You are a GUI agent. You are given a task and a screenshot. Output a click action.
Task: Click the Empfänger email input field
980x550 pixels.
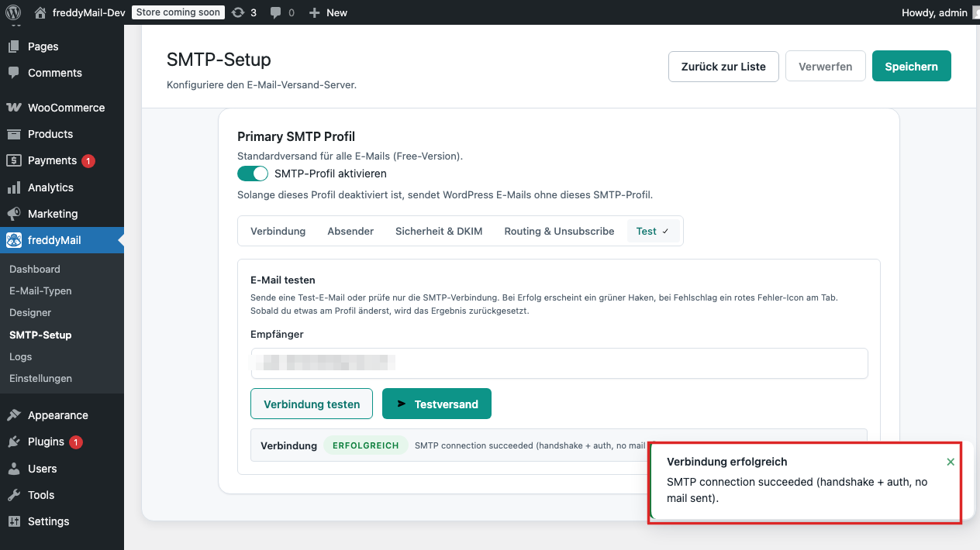click(559, 363)
